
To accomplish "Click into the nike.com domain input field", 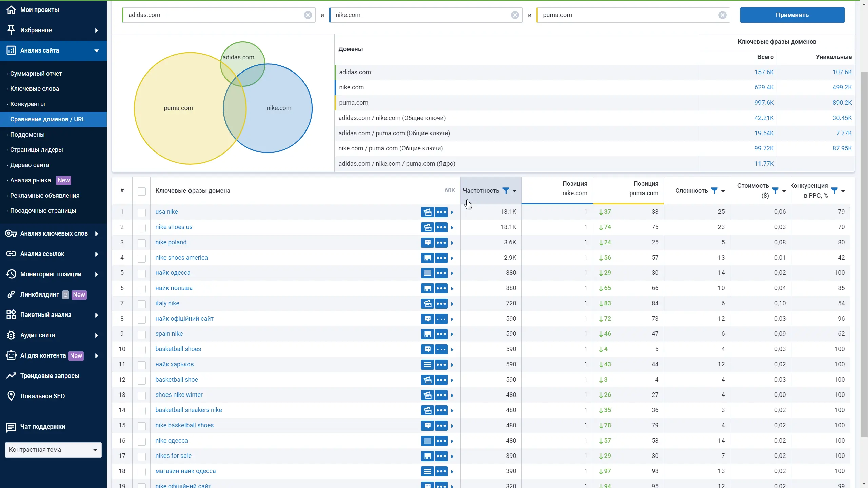I will tap(420, 15).
